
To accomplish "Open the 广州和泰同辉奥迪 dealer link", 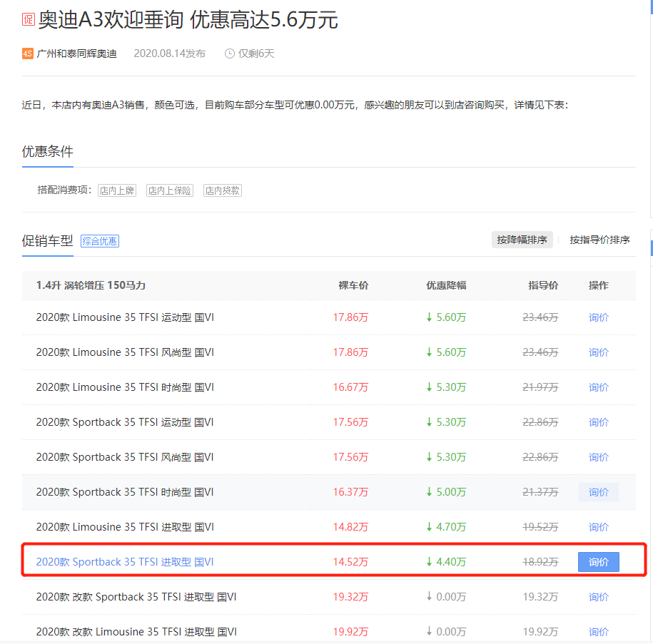I will pyautogui.click(x=76, y=53).
